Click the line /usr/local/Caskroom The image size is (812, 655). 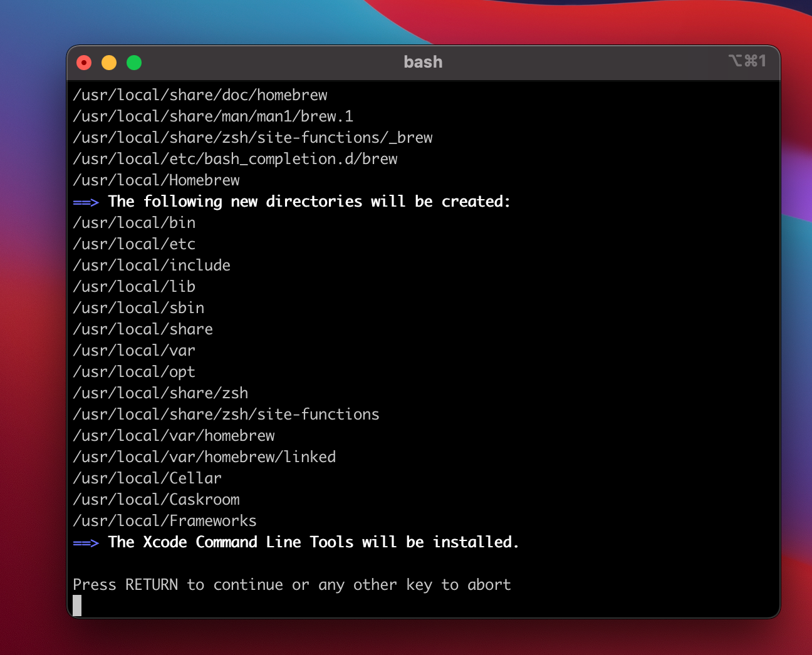pyautogui.click(x=156, y=500)
